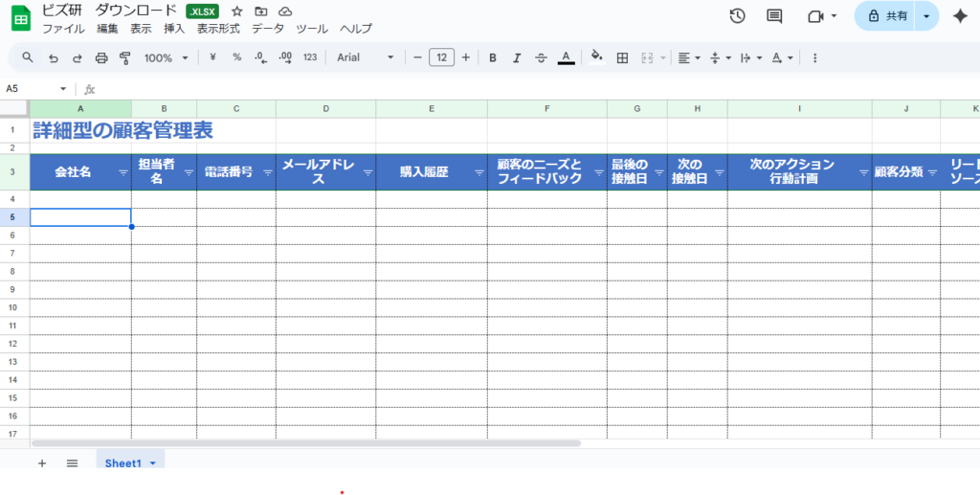Image resolution: width=980 pixels, height=495 pixels.
Task: Click the move to folder icon
Action: click(261, 11)
